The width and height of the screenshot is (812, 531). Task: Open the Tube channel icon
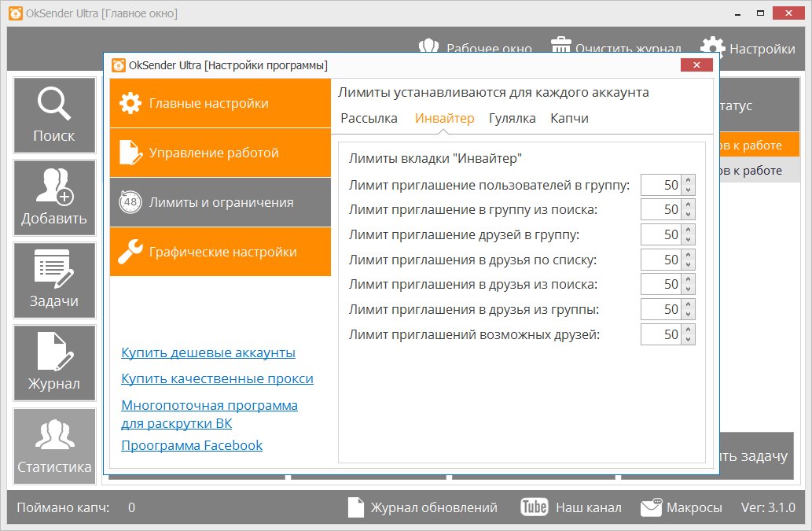534,507
